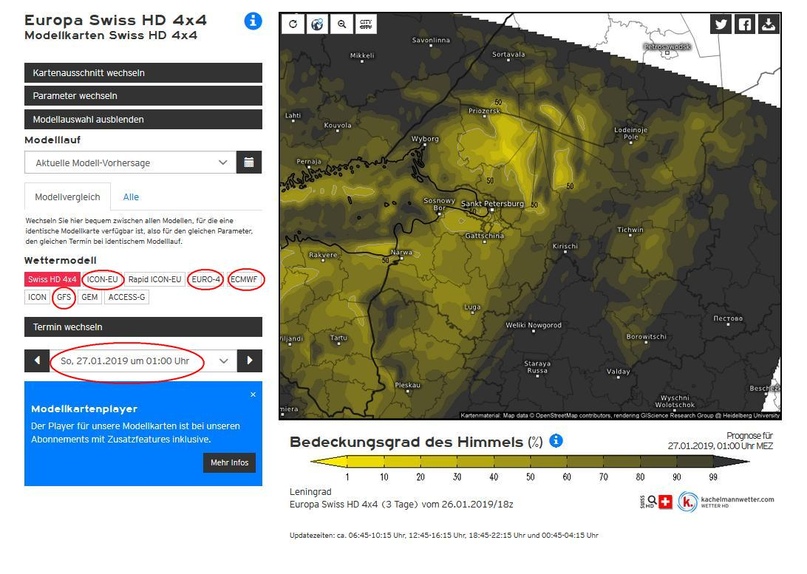The height and width of the screenshot is (574, 807).
Task: Close the Modellkartenplayer banner
Action: (x=253, y=394)
